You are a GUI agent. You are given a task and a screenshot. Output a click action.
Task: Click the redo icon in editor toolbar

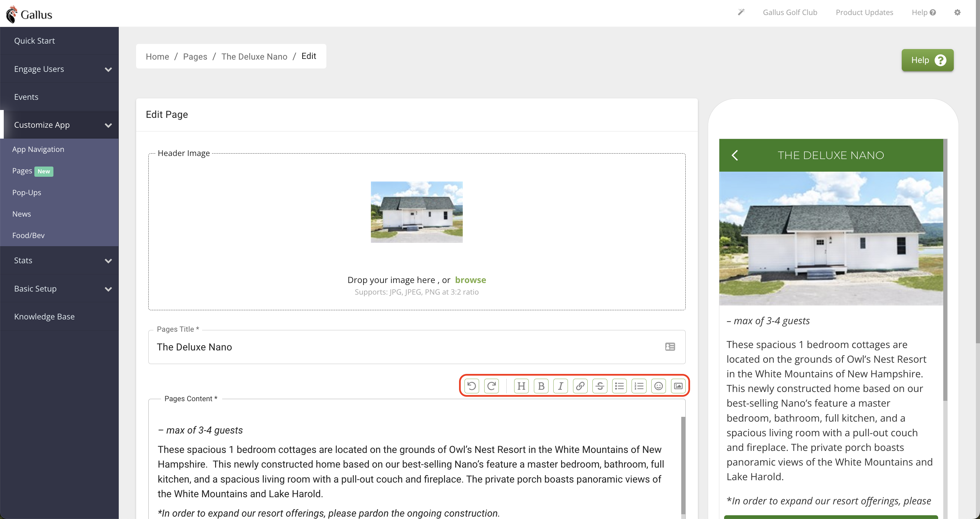click(491, 386)
